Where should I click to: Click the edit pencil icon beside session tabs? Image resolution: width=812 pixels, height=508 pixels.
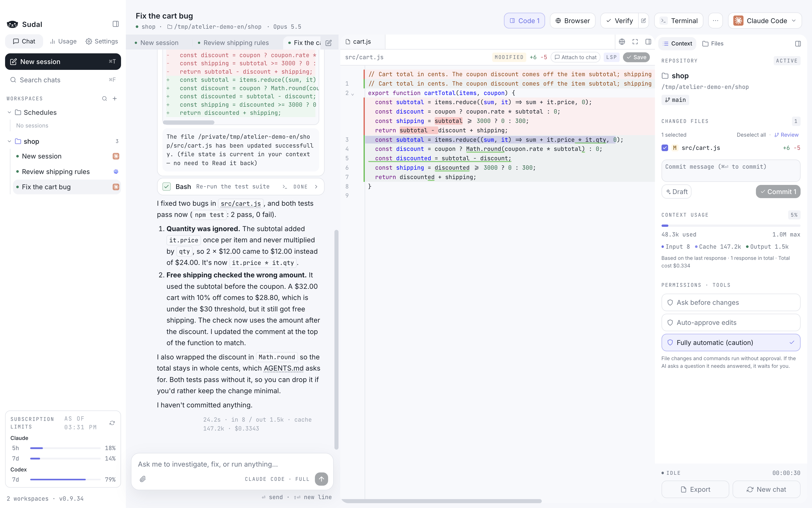[329, 43]
